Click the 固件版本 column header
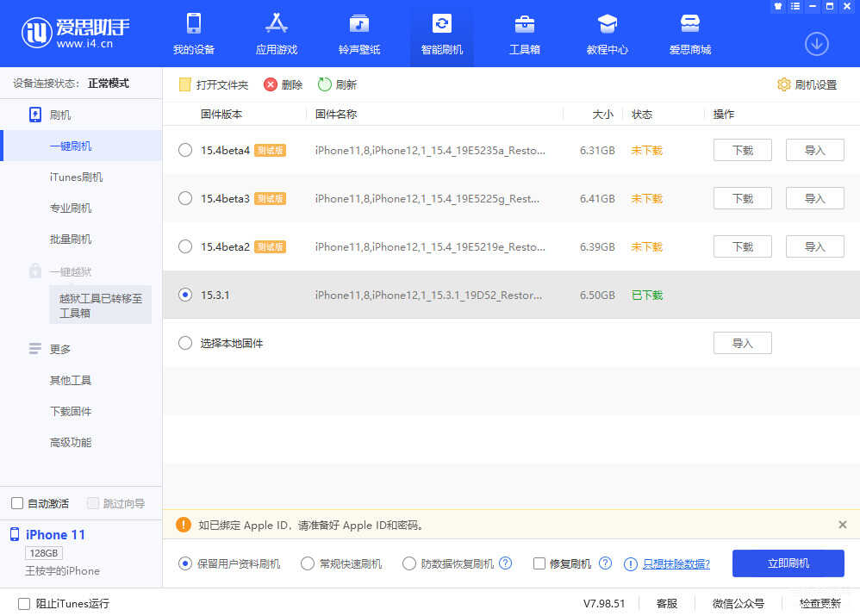Screen dimensions: 860x616 pos(221,114)
